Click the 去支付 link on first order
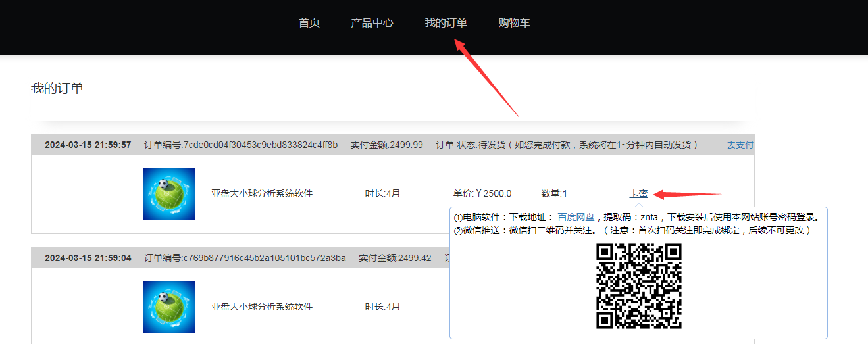Viewport: 868px width, 344px height. [x=740, y=145]
